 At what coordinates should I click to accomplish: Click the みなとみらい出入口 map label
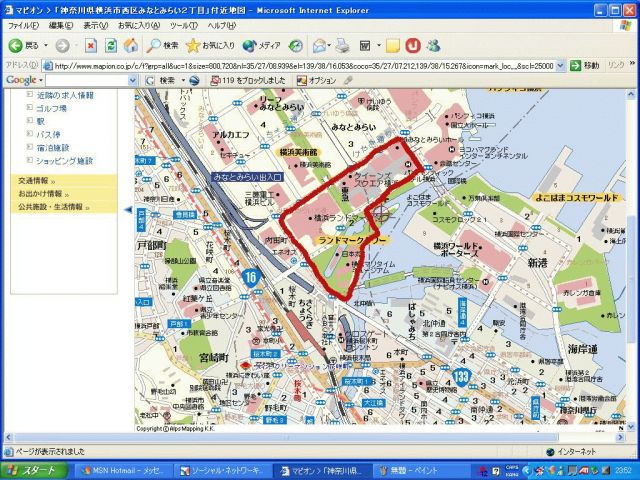(247, 177)
